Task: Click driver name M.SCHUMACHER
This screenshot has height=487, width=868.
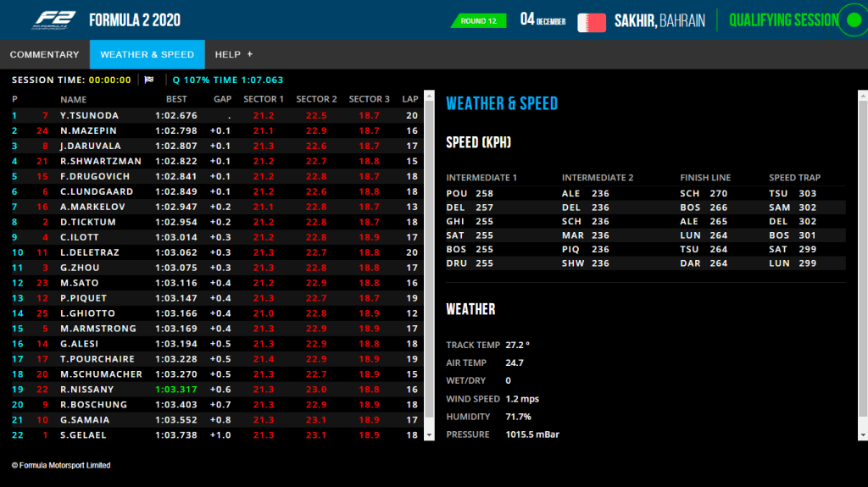Action: point(102,374)
